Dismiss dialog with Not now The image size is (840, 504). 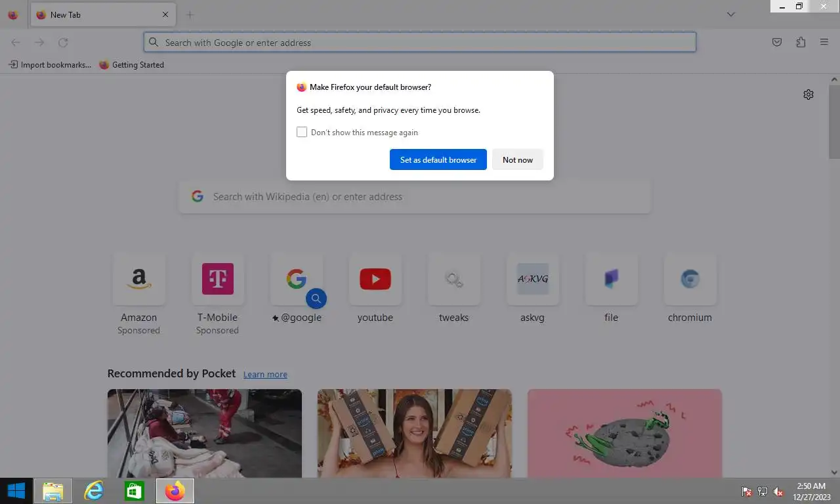[518, 159]
